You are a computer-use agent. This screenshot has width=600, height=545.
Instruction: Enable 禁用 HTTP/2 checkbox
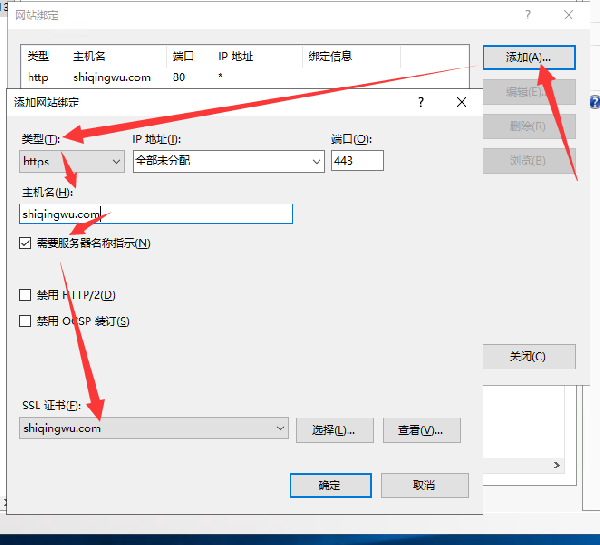[x=25, y=295]
